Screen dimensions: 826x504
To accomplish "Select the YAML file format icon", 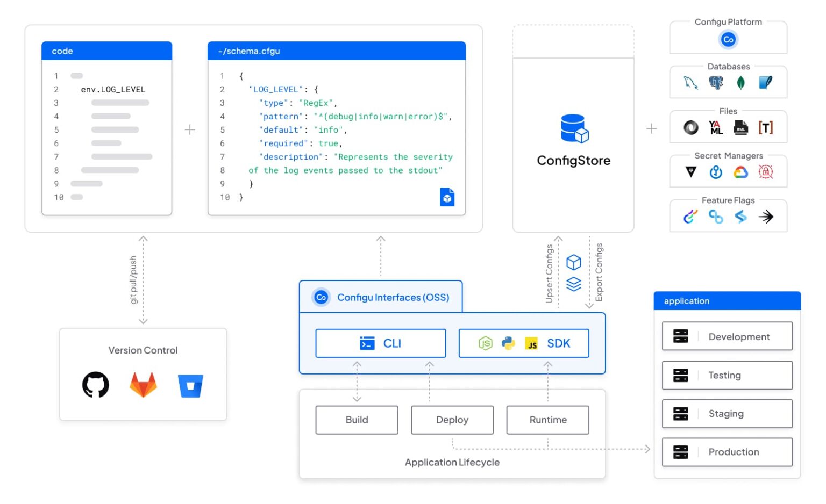I will coord(716,127).
